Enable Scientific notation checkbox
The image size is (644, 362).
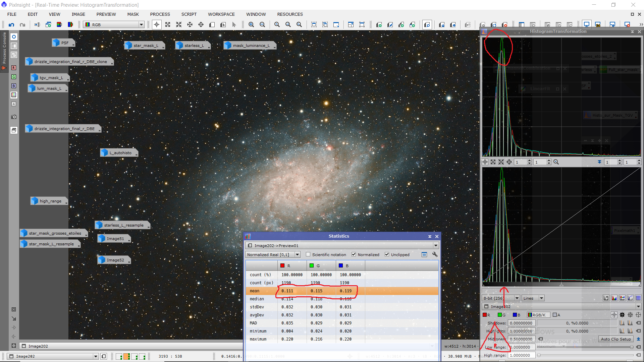[308, 255]
